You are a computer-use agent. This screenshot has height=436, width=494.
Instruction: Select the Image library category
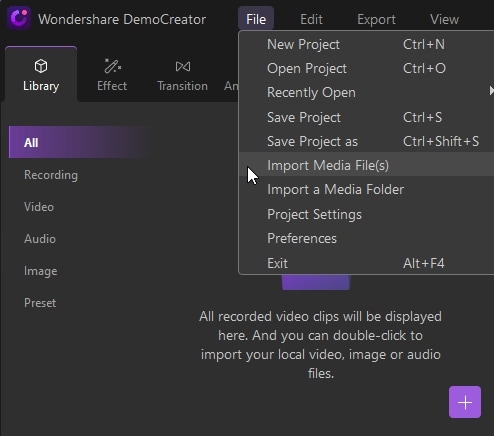pyautogui.click(x=40, y=271)
